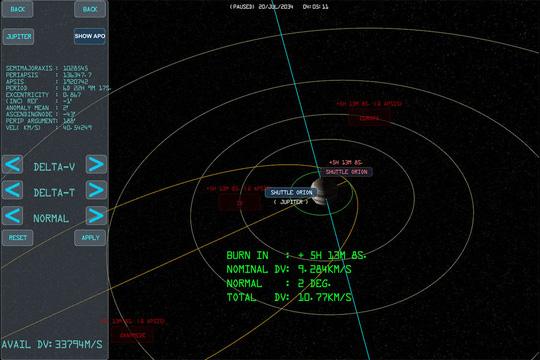Toggle the SHOW APO button
The height and width of the screenshot is (360, 540).
point(90,36)
